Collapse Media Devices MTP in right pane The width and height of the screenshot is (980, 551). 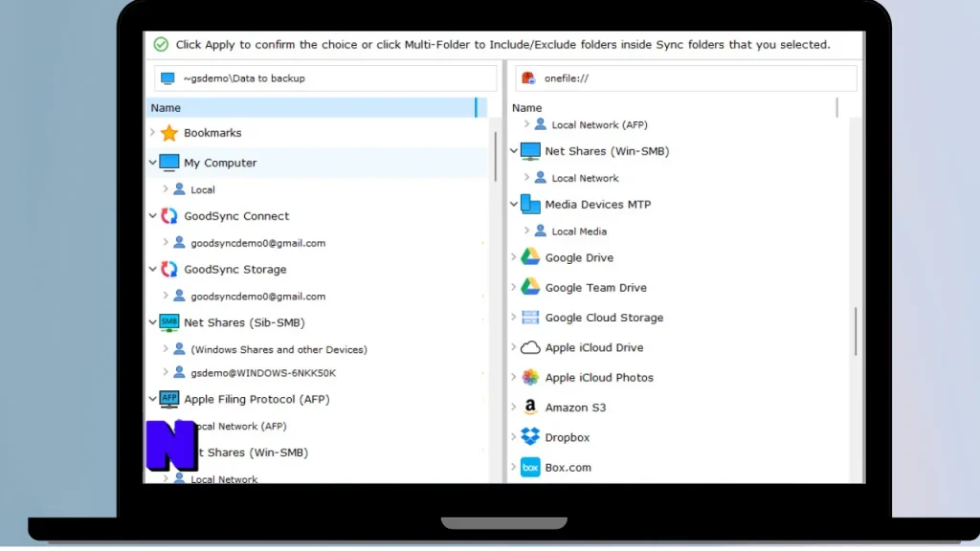(x=514, y=204)
